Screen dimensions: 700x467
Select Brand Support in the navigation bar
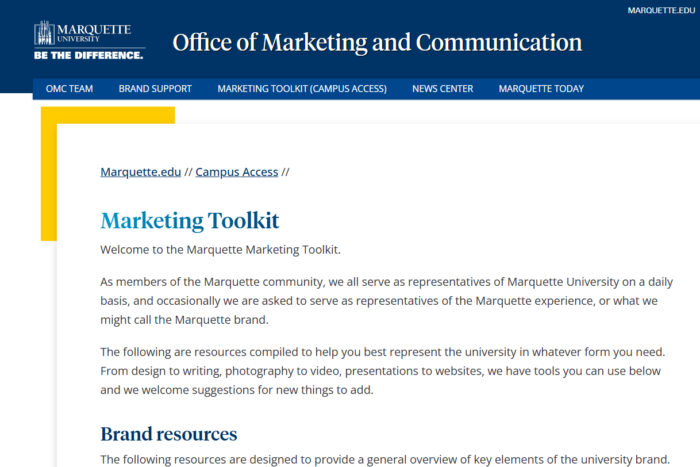click(x=155, y=89)
